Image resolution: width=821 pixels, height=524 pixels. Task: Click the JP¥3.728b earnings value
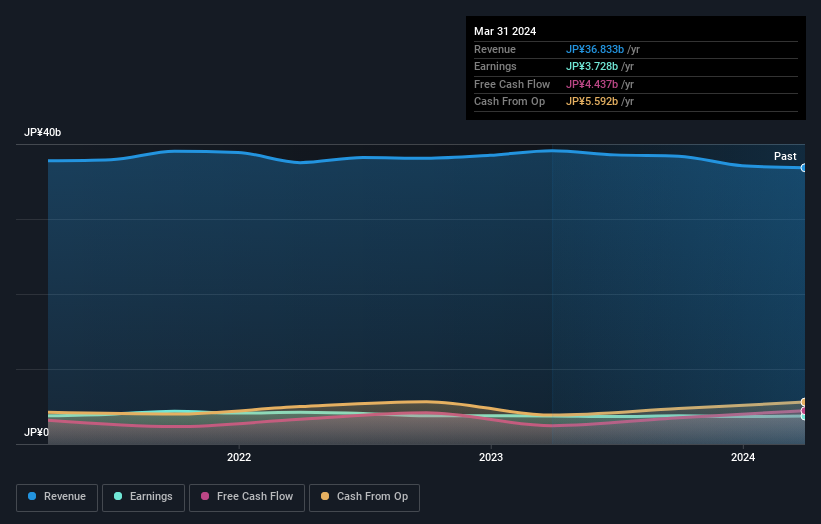point(592,66)
